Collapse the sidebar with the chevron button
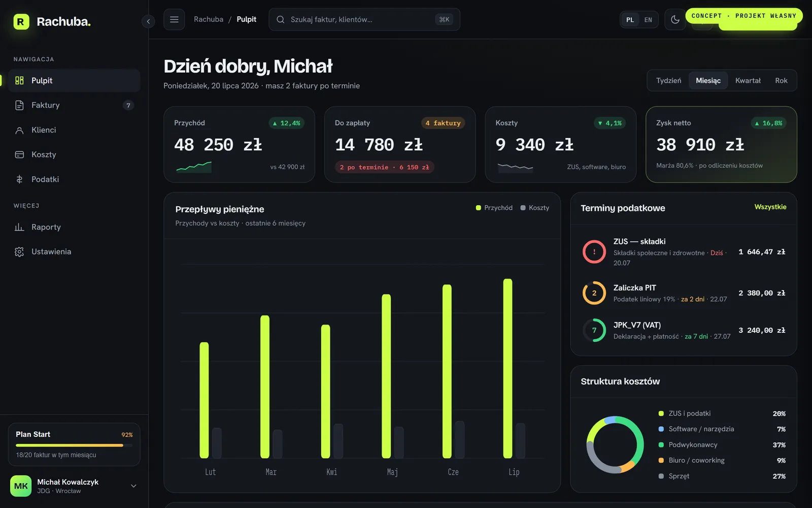812x508 pixels. pos(148,21)
